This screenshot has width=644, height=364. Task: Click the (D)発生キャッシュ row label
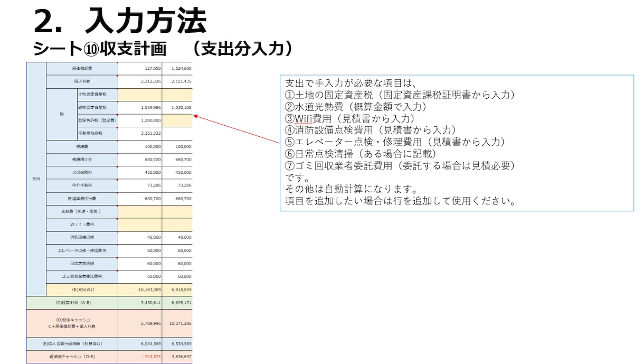(x=72, y=323)
